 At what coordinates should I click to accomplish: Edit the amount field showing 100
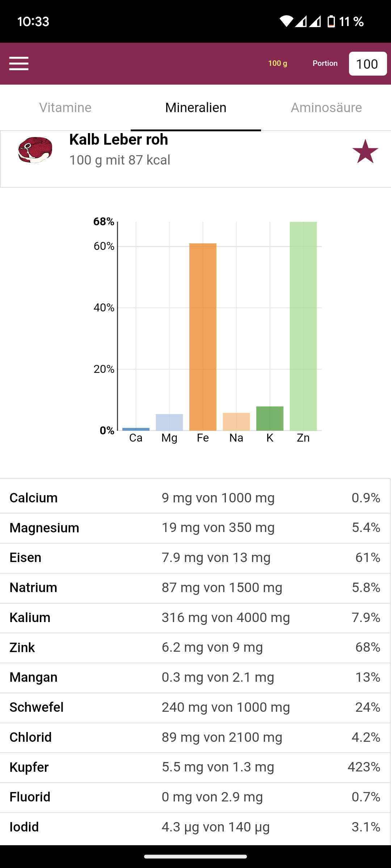click(367, 64)
